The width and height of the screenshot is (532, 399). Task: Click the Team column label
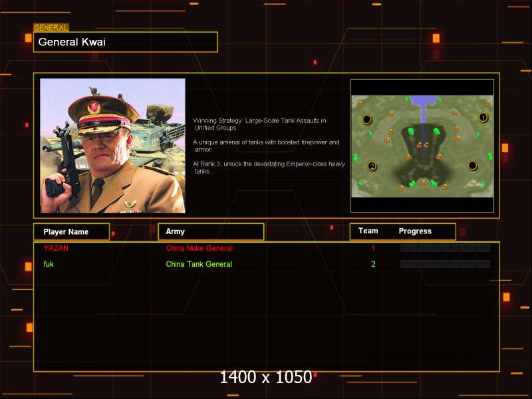coord(368,231)
